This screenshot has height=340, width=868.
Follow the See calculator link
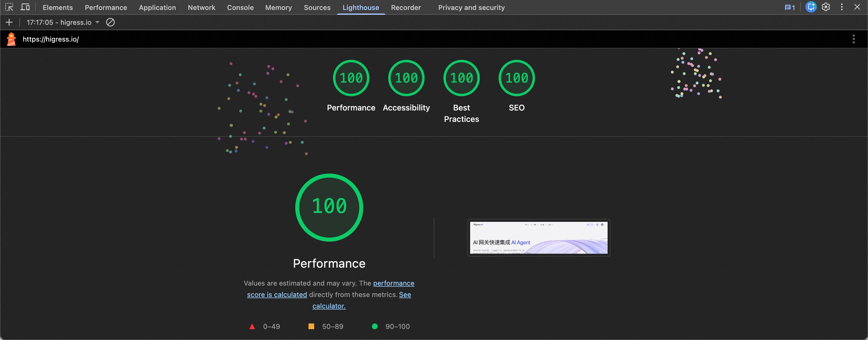point(329,306)
